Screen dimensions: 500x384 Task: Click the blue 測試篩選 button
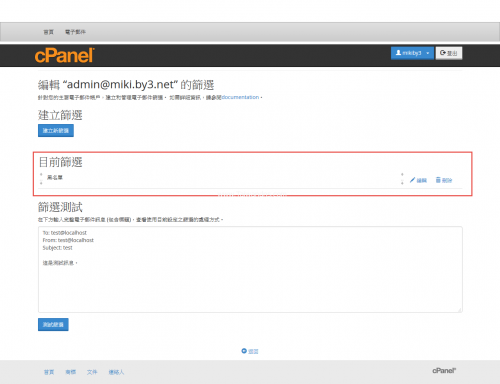[53, 324]
